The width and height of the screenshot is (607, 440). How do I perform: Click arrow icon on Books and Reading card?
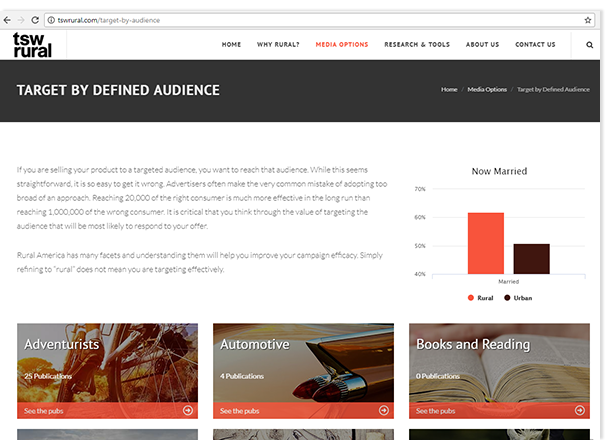coord(580,410)
